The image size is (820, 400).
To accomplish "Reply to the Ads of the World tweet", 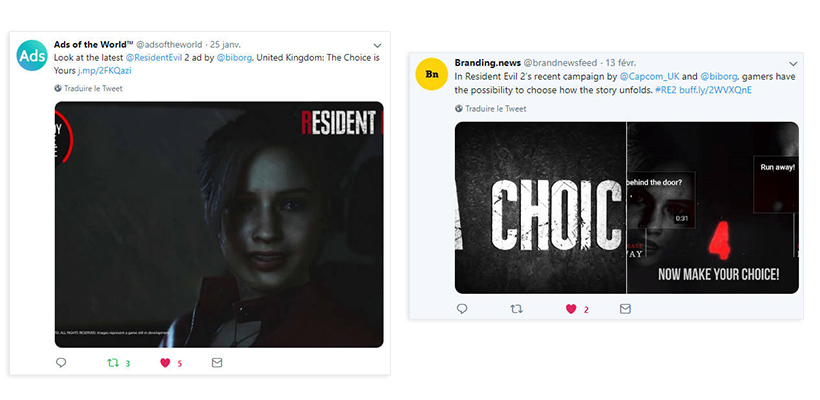I will pyautogui.click(x=61, y=362).
